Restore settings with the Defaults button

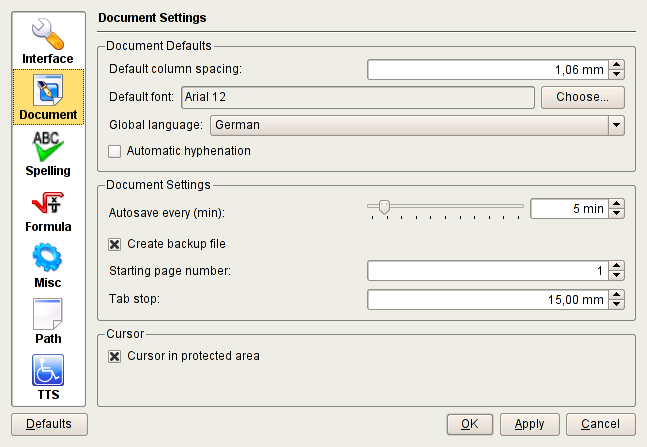[x=49, y=424]
